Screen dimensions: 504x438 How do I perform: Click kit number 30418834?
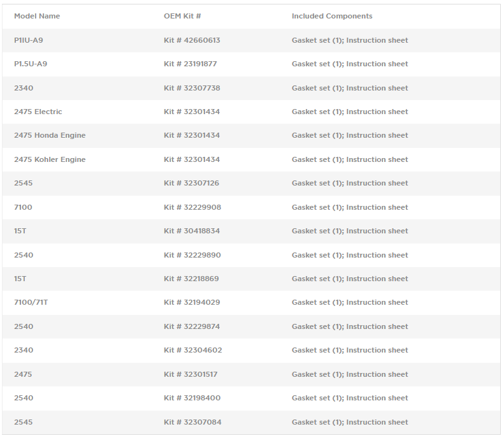click(x=192, y=231)
